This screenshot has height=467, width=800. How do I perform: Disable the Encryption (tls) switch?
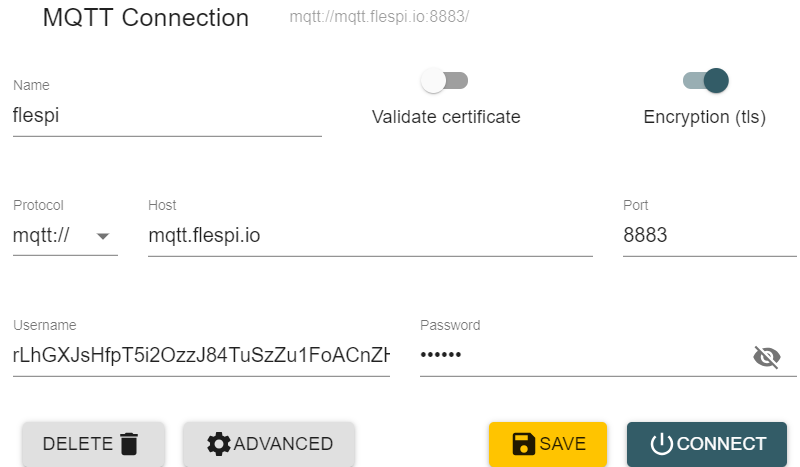706,81
